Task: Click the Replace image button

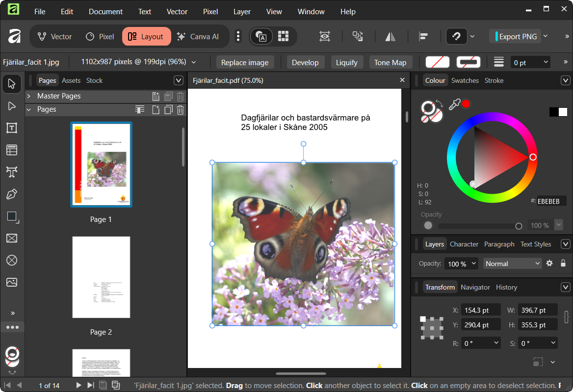Action: (x=245, y=62)
